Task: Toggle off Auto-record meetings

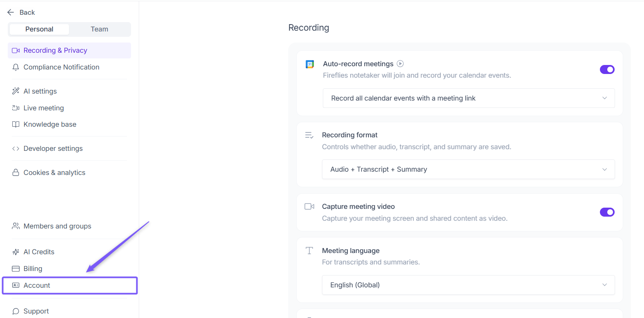Action: (607, 69)
